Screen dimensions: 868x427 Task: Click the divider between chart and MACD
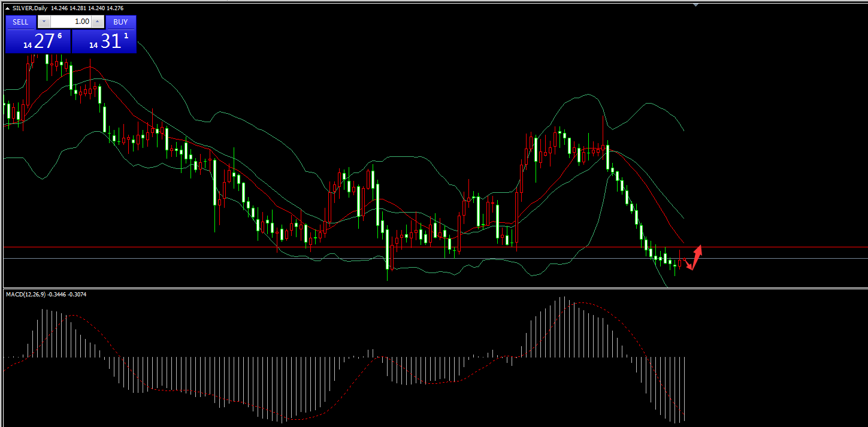[419, 288]
